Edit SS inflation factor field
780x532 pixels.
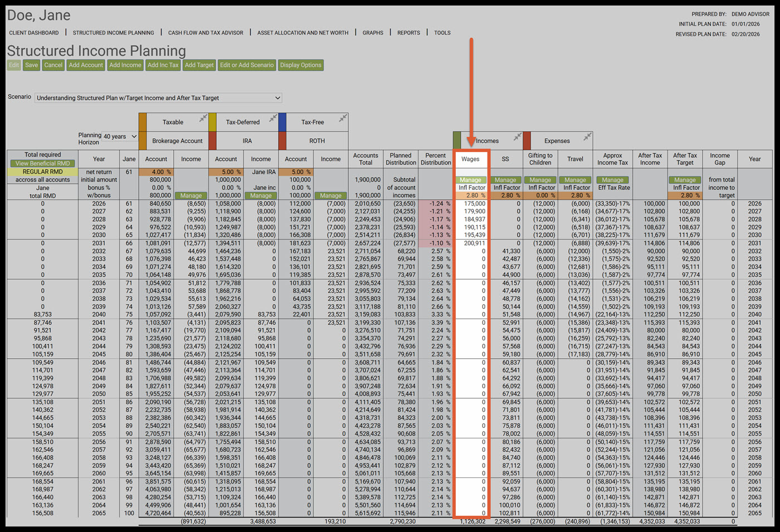(x=505, y=196)
